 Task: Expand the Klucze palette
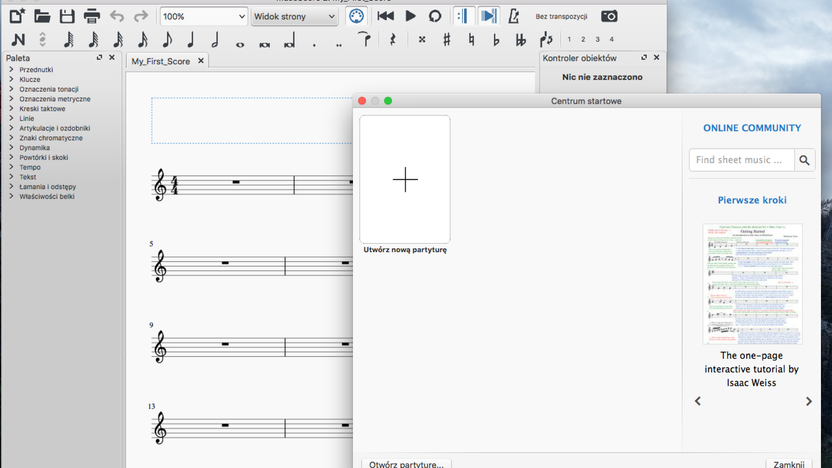(x=11, y=79)
